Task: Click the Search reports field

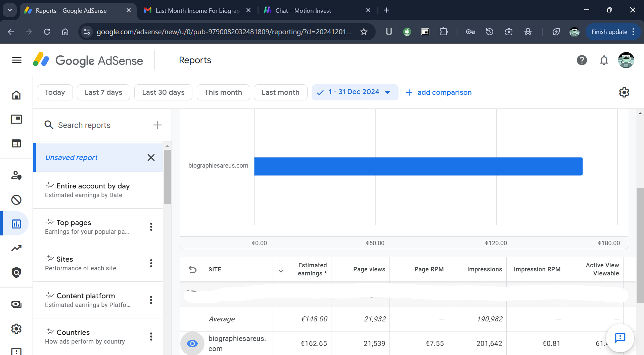Action: click(97, 125)
